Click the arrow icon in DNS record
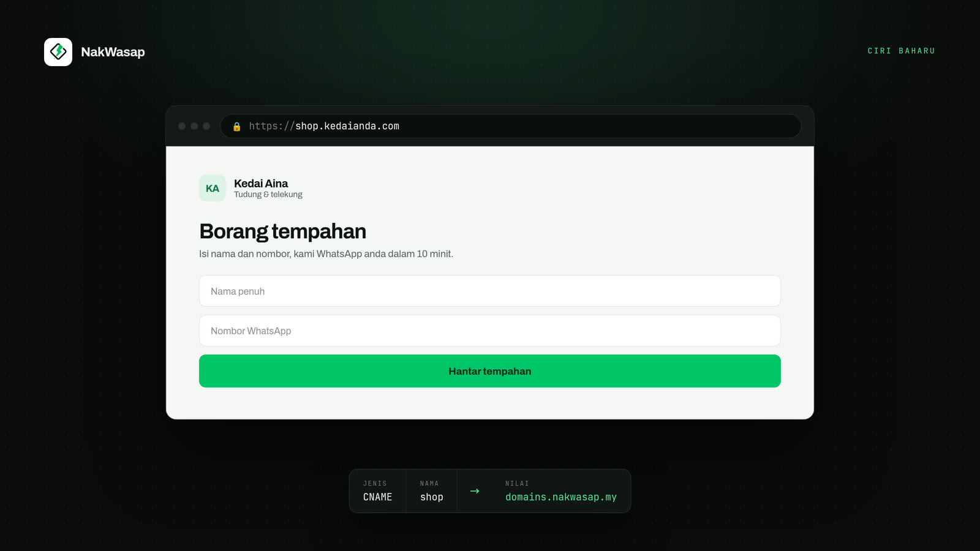Image resolution: width=980 pixels, height=551 pixels. coord(475,491)
